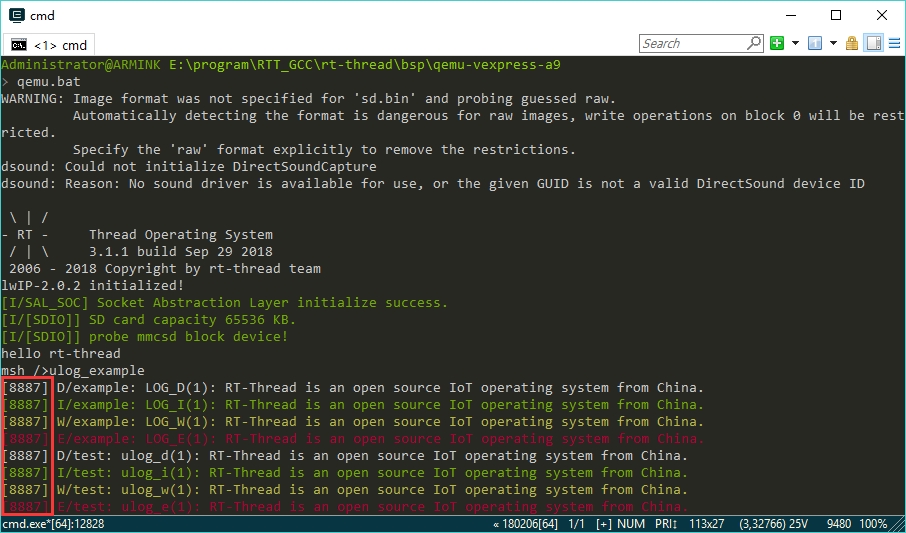Click the active console number icon

tap(814, 43)
